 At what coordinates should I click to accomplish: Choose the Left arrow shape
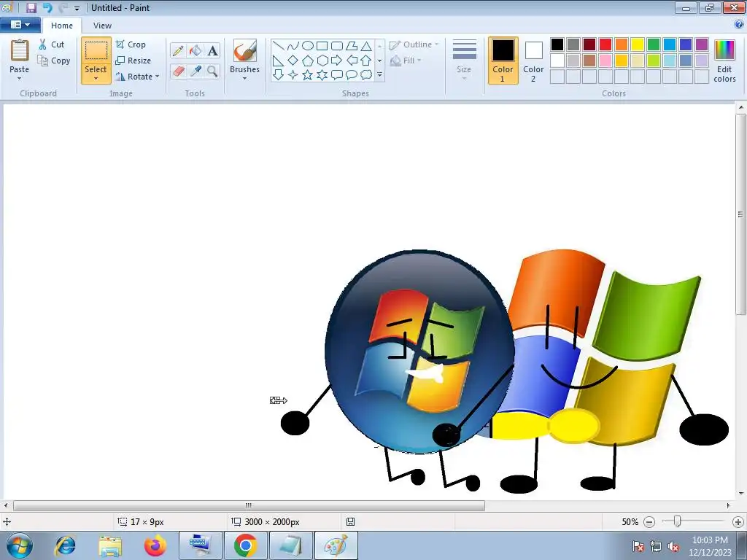[352, 61]
